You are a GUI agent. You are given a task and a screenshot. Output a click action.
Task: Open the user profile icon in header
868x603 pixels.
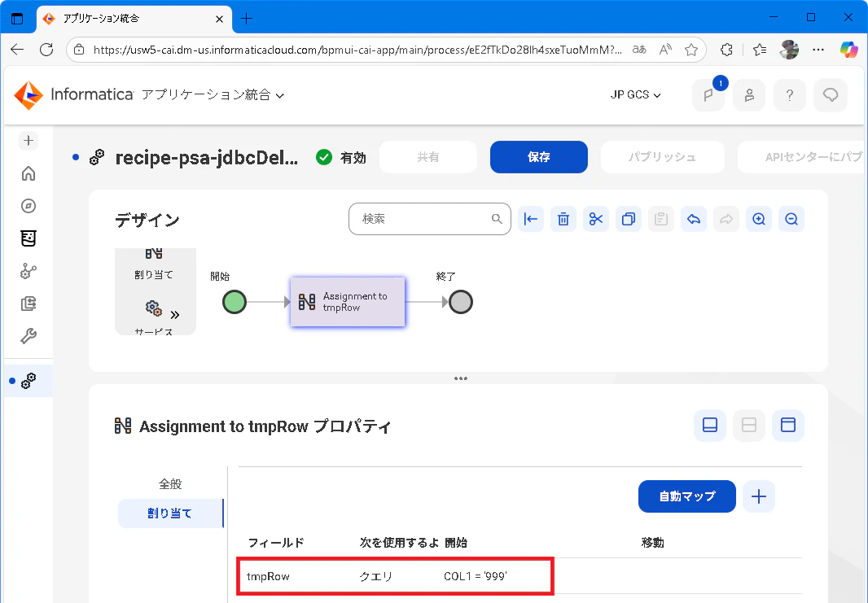[750, 95]
